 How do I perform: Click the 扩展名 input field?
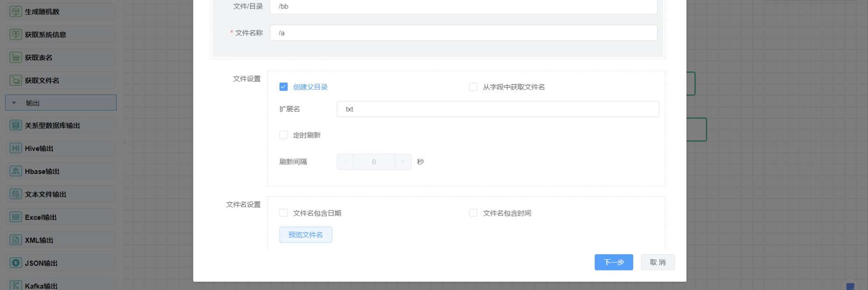coord(497,109)
